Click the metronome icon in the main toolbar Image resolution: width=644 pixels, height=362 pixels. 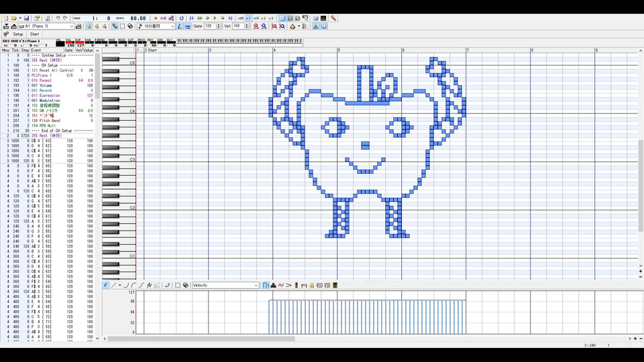click(x=292, y=26)
